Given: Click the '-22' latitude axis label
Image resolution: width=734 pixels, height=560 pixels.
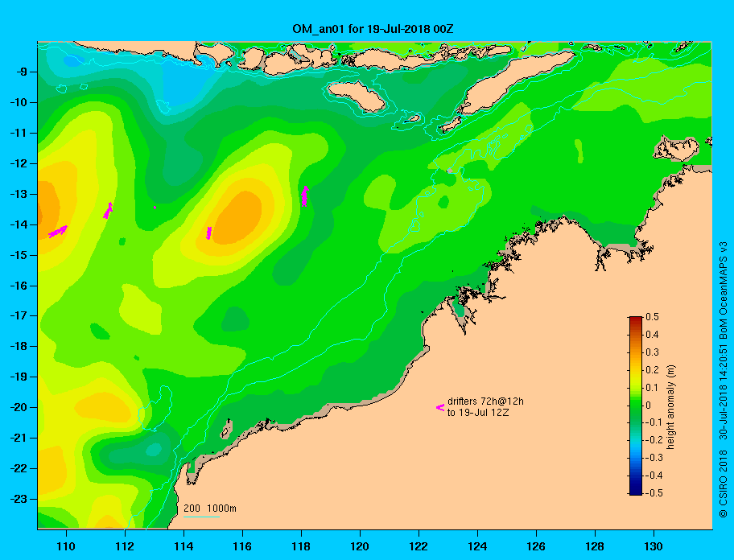Looking at the screenshot, I should (19, 468).
